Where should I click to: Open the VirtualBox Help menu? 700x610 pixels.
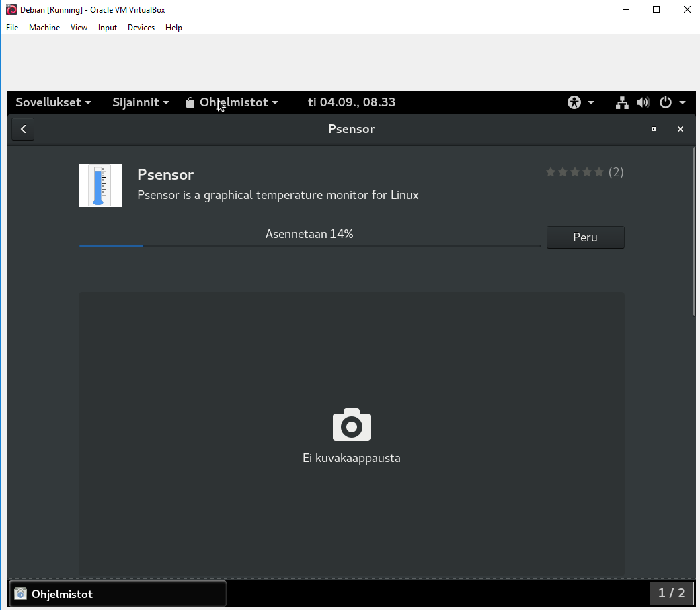[173, 28]
